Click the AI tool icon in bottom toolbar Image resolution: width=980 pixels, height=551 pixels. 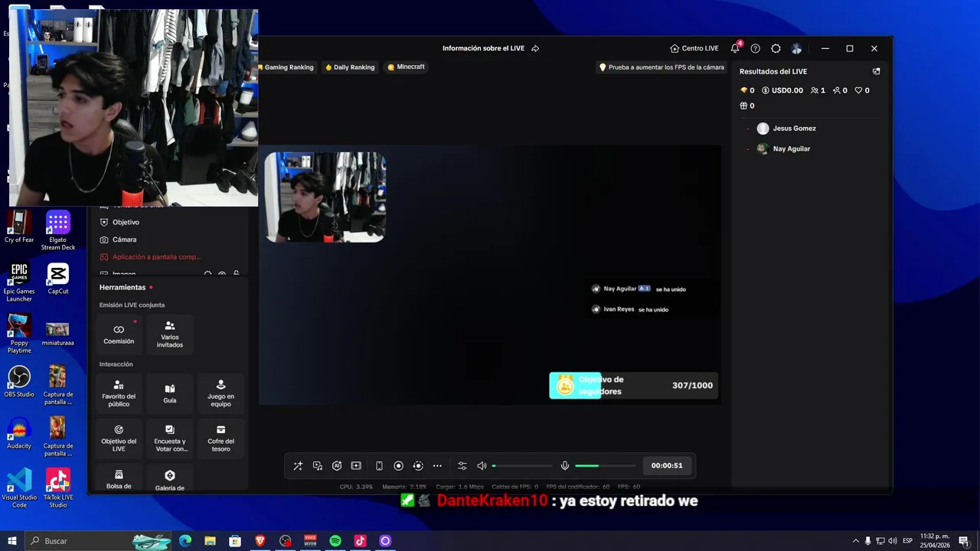pos(337,465)
